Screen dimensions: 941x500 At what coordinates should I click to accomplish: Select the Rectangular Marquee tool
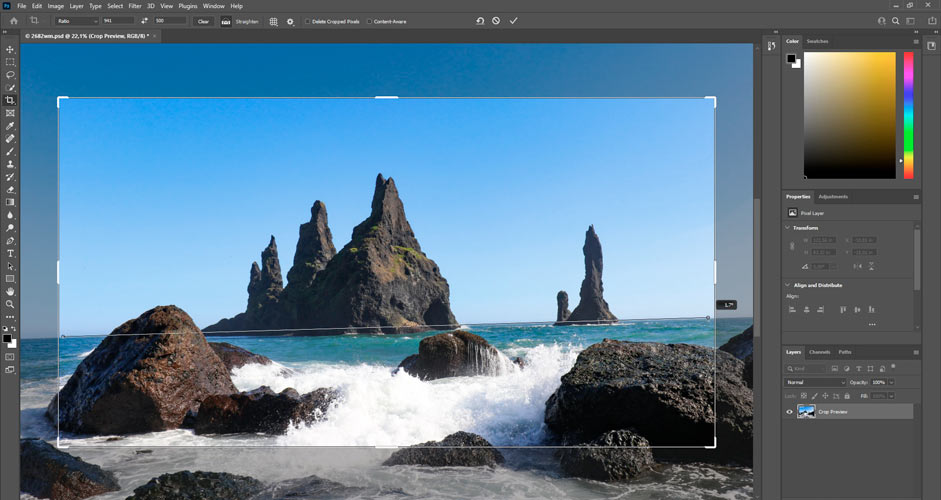pos(10,62)
